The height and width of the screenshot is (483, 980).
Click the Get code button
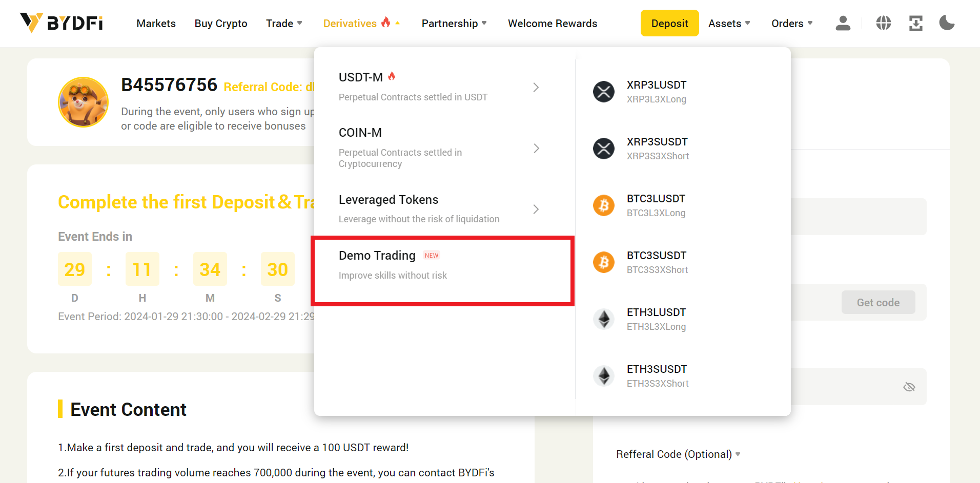click(878, 303)
